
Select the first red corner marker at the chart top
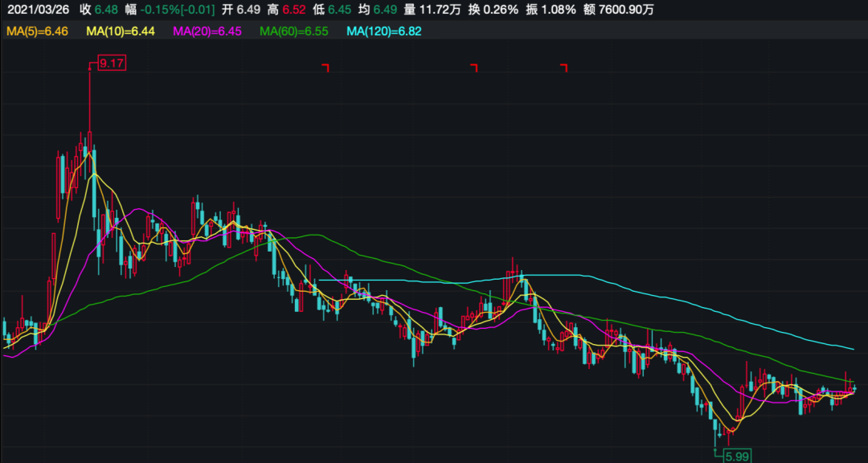(325, 68)
